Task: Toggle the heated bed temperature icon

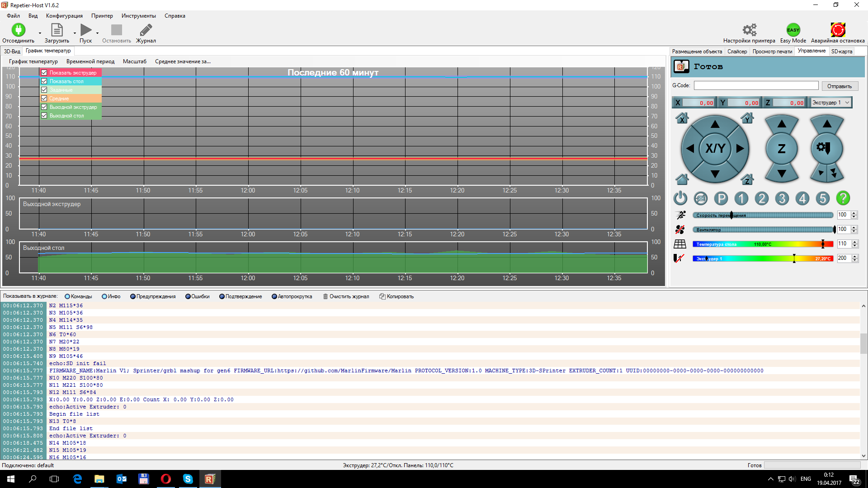Action: click(x=680, y=244)
